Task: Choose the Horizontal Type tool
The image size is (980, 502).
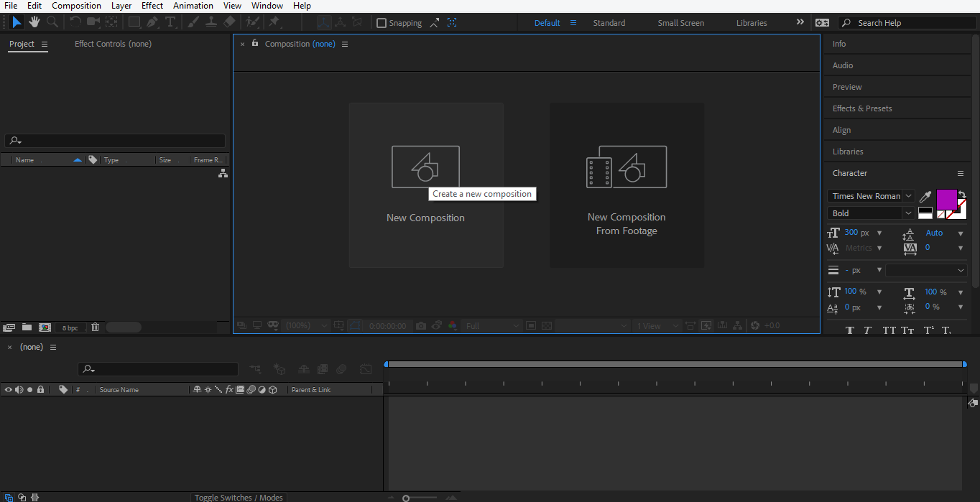Action: click(x=170, y=22)
